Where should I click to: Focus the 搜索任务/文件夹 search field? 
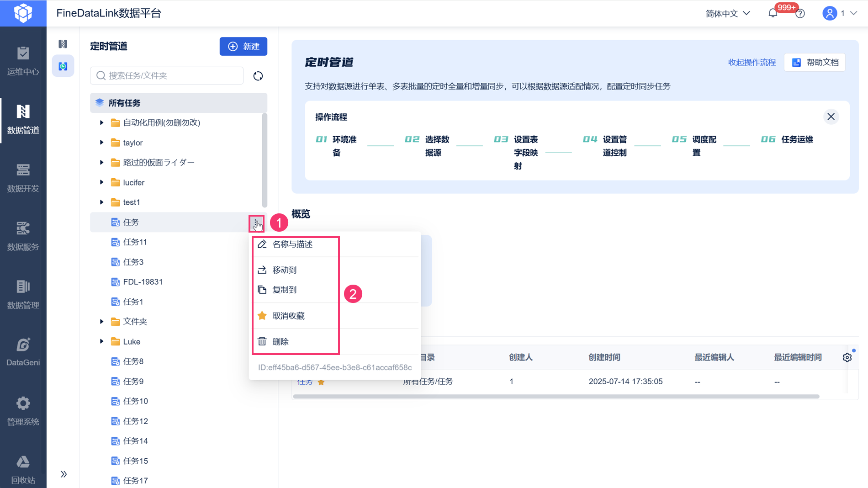(x=167, y=75)
